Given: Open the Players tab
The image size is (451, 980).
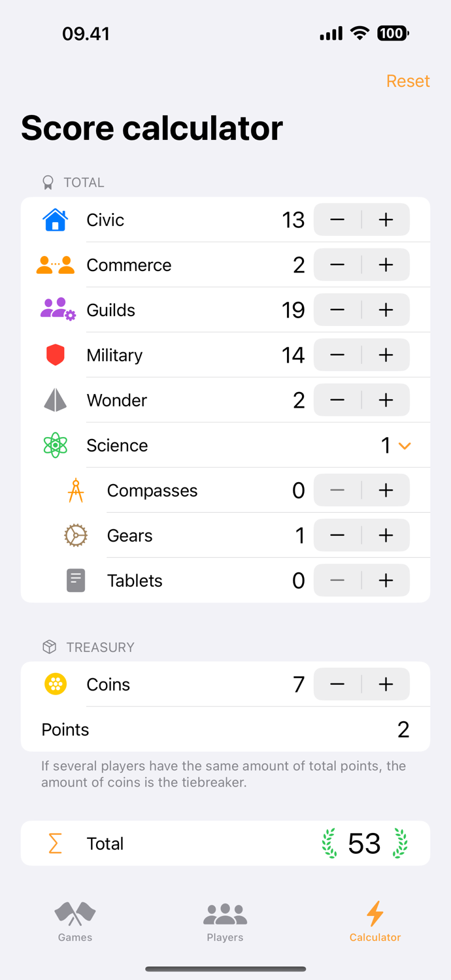Looking at the screenshot, I should (x=225, y=921).
